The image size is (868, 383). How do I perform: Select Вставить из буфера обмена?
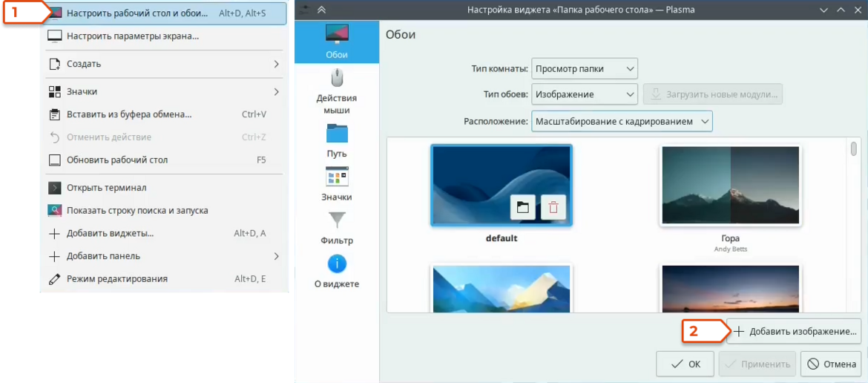pyautogui.click(x=165, y=114)
